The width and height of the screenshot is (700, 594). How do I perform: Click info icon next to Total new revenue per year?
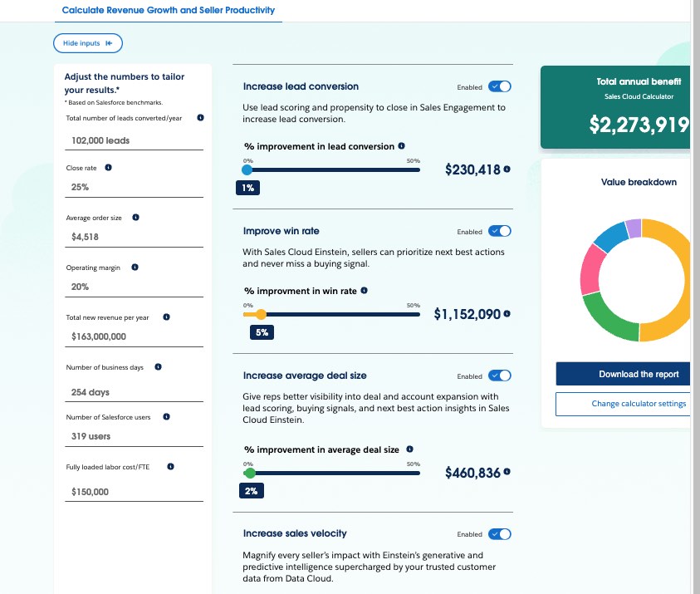[167, 317]
